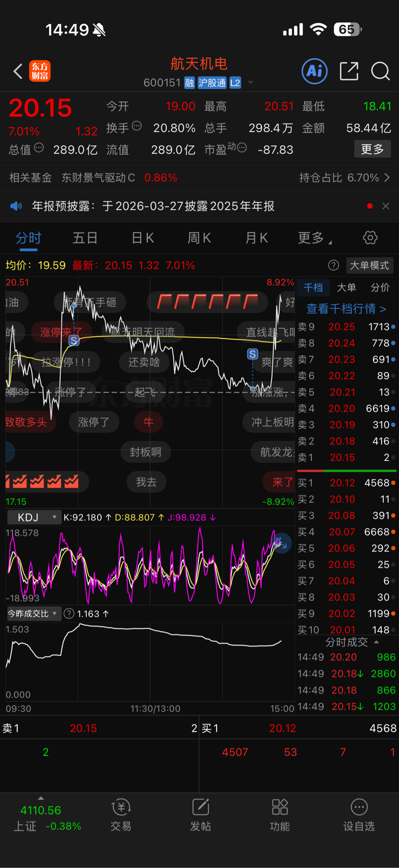Dismiss the announcement banner with X
The image size is (399, 868).
click(x=385, y=206)
